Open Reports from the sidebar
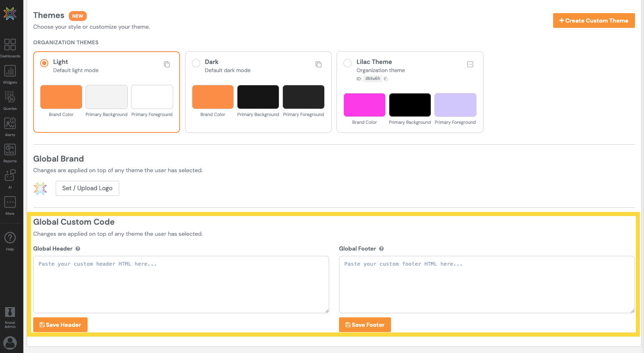Image resolution: width=644 pixels, height=353 pixels. (x=10, y=150)
